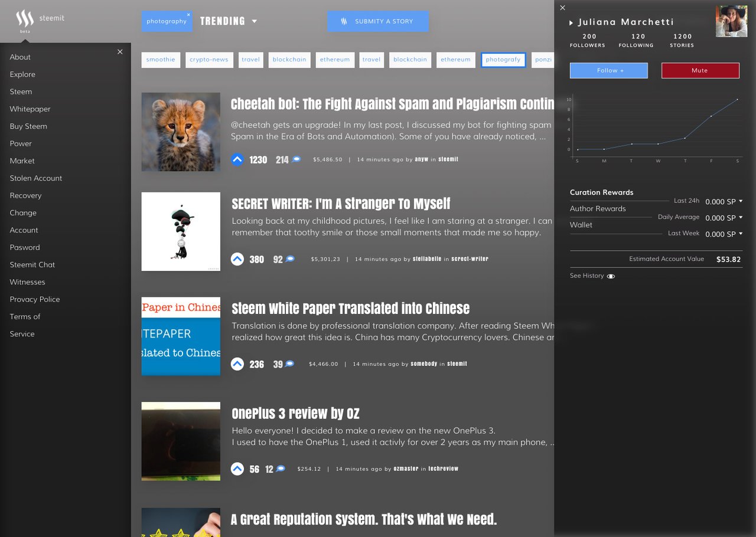The width and height of the screenshot is (756, 537).
Task: Upvote the OnePlus 3 review post
Action: pyautogui.click(x=237, y=469)
